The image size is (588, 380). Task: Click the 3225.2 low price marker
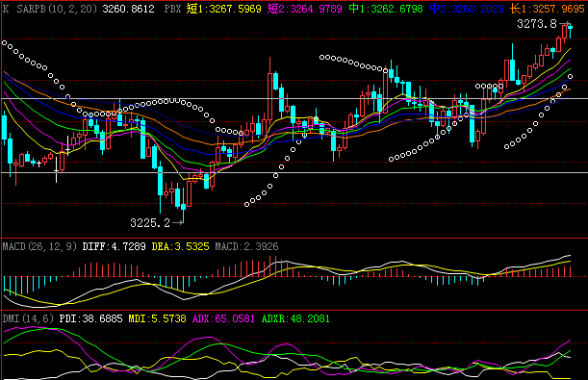click(x=150, y=223)
